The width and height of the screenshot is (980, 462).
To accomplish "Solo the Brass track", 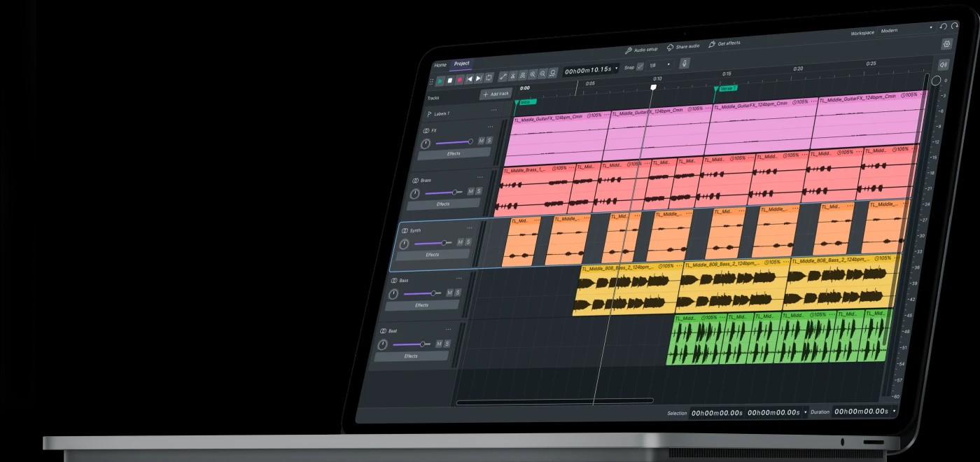I will click(x=478, y=191).
